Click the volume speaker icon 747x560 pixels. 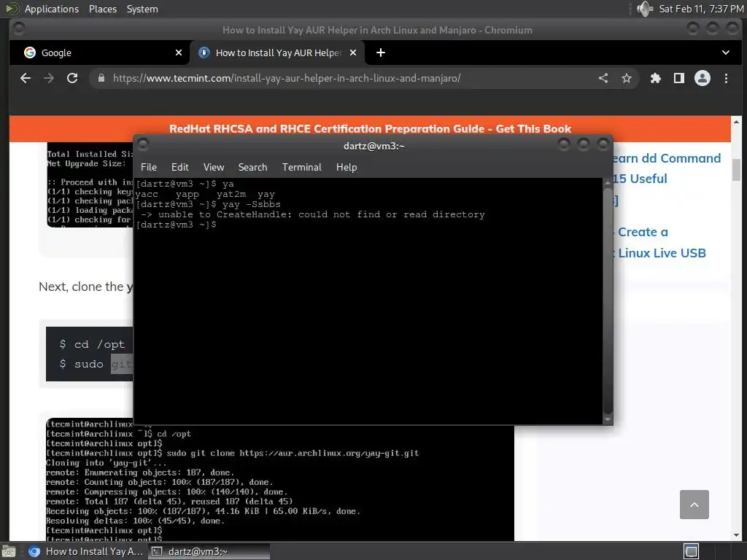click(645, 9)
